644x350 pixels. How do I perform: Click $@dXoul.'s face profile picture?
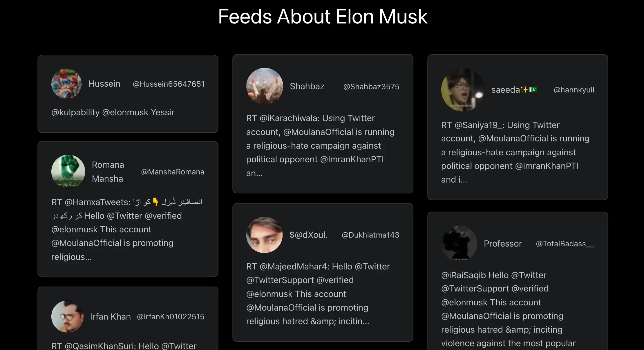(x=265, y=235)
